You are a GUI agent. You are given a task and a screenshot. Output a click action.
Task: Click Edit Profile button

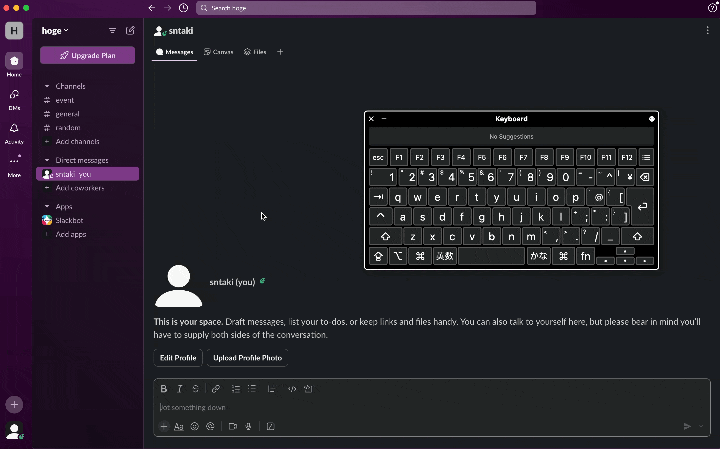(178, 358)
